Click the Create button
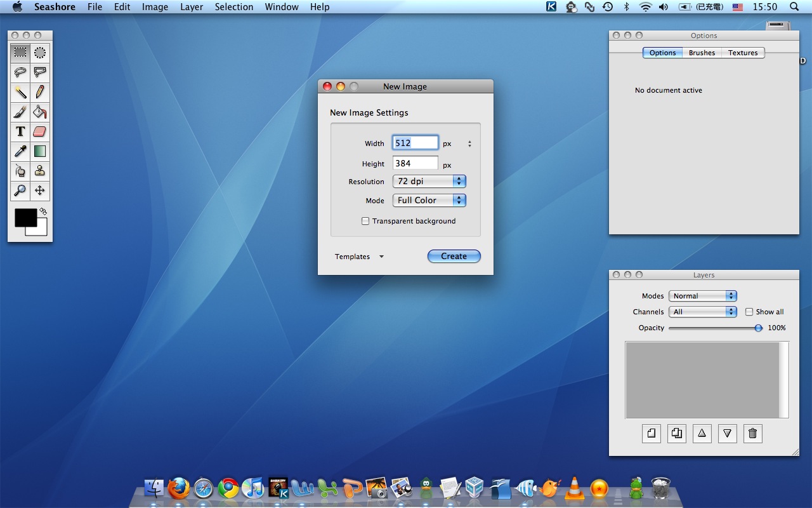 [454, 257]
